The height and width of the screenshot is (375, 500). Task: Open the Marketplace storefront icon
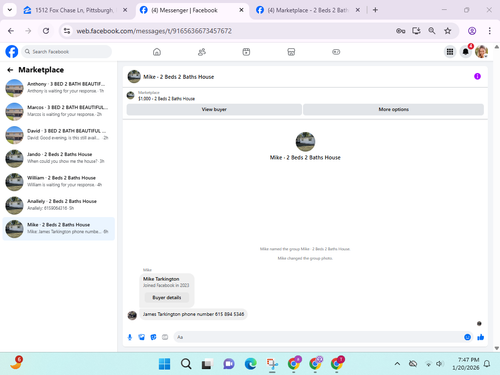291,52
